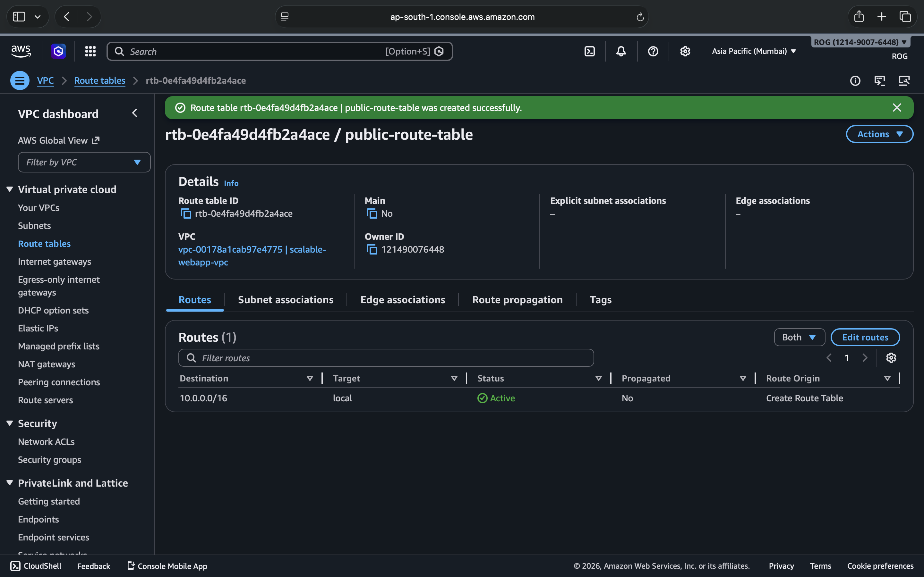Open CloudShell from the top navigation bar
924x577 pixels.
pyautogui.click(x=589, y=51)
